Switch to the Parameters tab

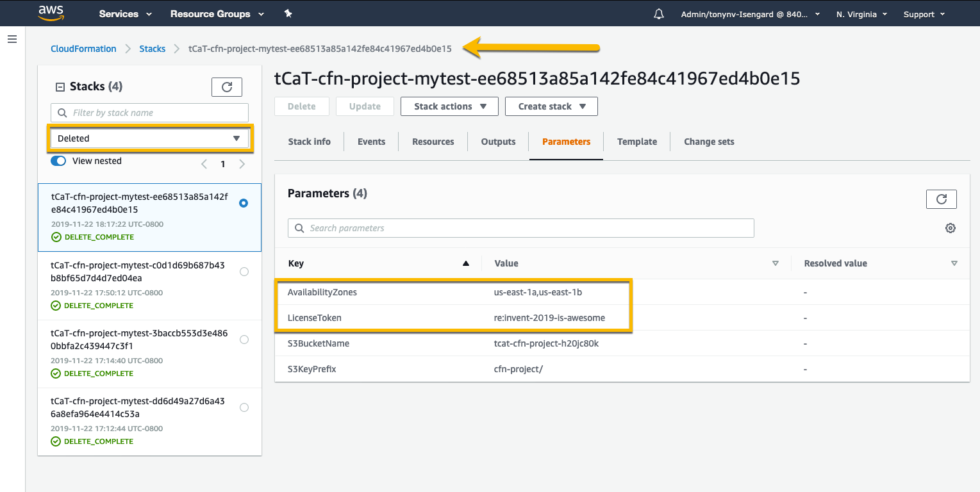567,142
